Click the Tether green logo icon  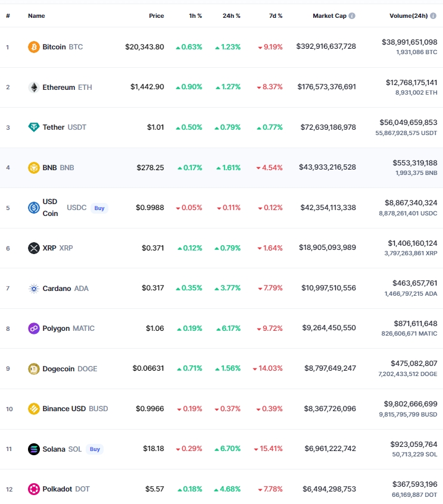[34, 127]
